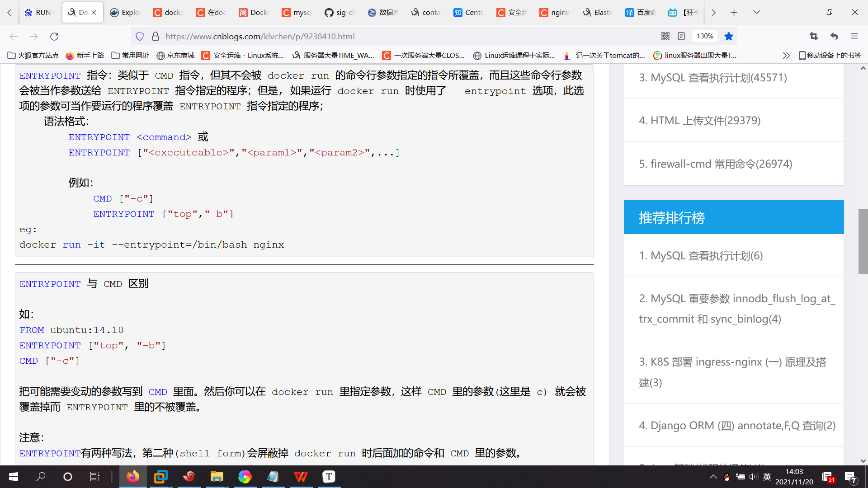Open the firewall-cmd 常用命令 link
868x488 pixels.
point(715,164)
